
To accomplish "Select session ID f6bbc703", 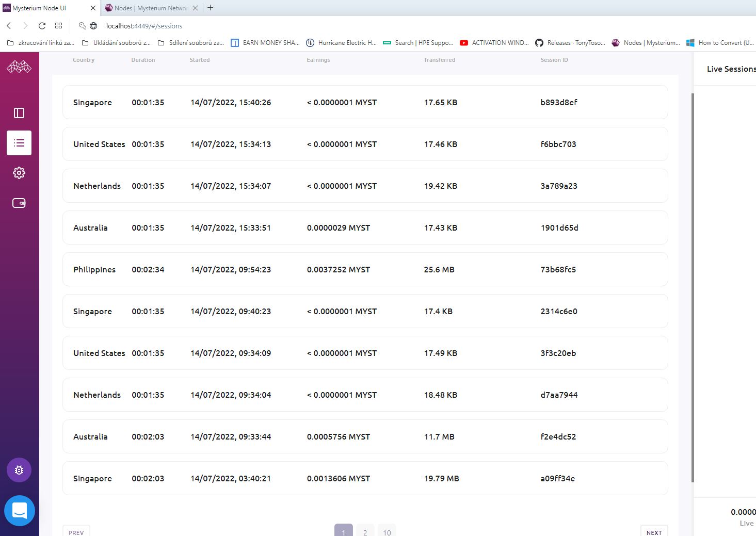I will point(558,144).
